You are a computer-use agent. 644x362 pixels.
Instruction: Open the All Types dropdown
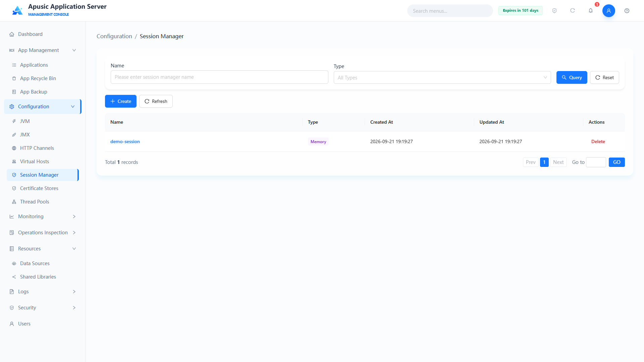[442, 77]
